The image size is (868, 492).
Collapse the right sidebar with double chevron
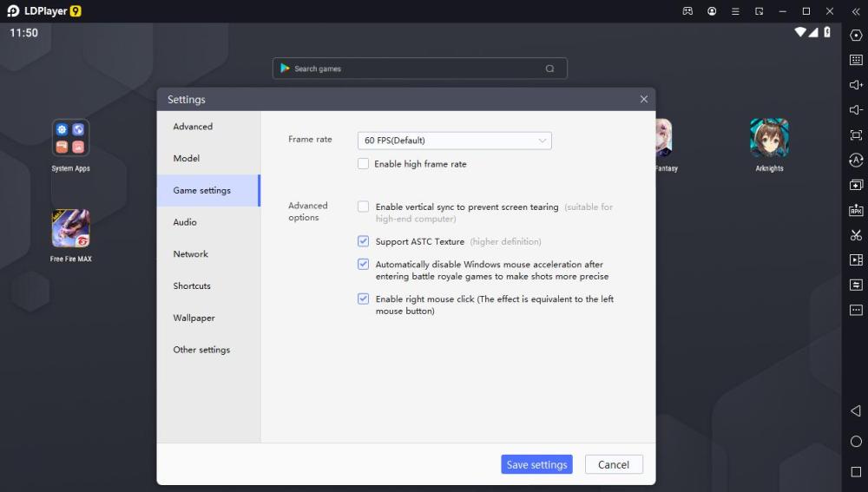(x=856, y=11)
